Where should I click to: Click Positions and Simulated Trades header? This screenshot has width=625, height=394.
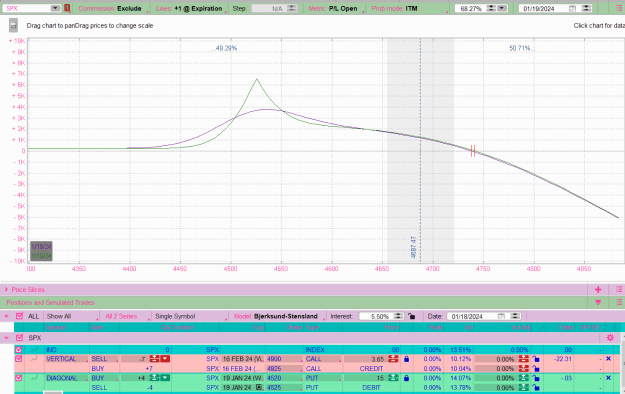pos(50,302)
